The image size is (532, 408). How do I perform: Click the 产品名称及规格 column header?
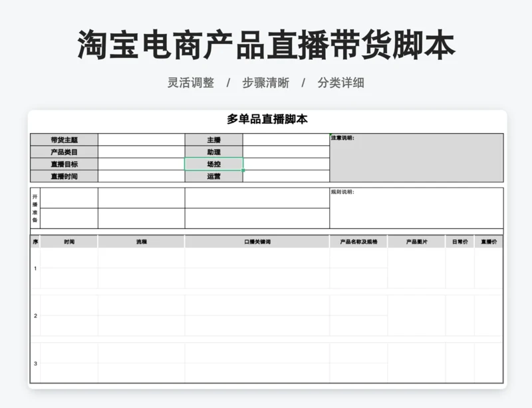358,242
